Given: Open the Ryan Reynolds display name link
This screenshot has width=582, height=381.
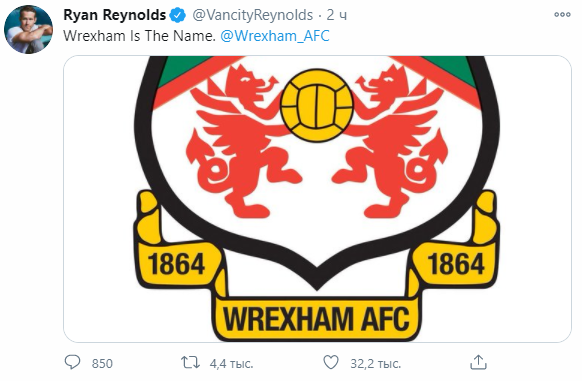Looking at the screenshot, I should [115, 15].
